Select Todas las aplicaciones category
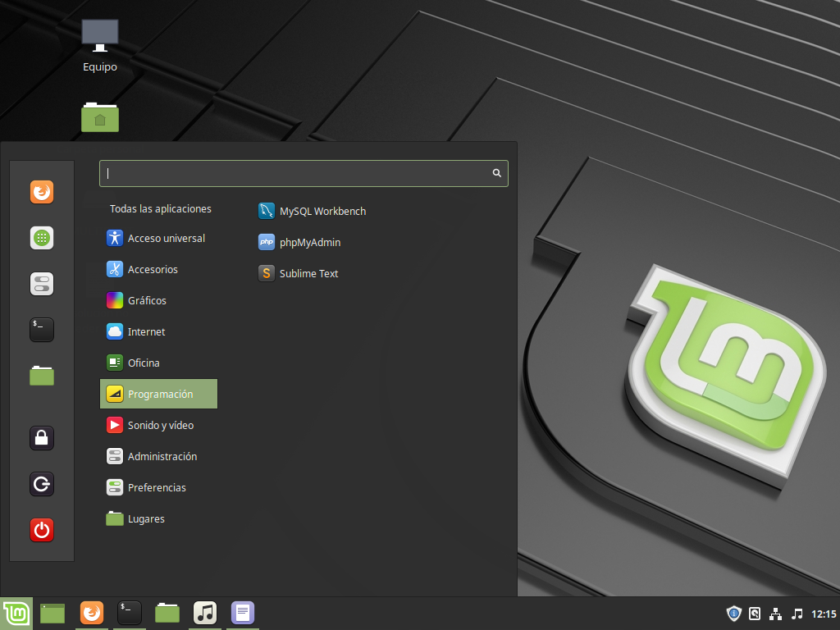The image size is (840, 630). (160, 209)
